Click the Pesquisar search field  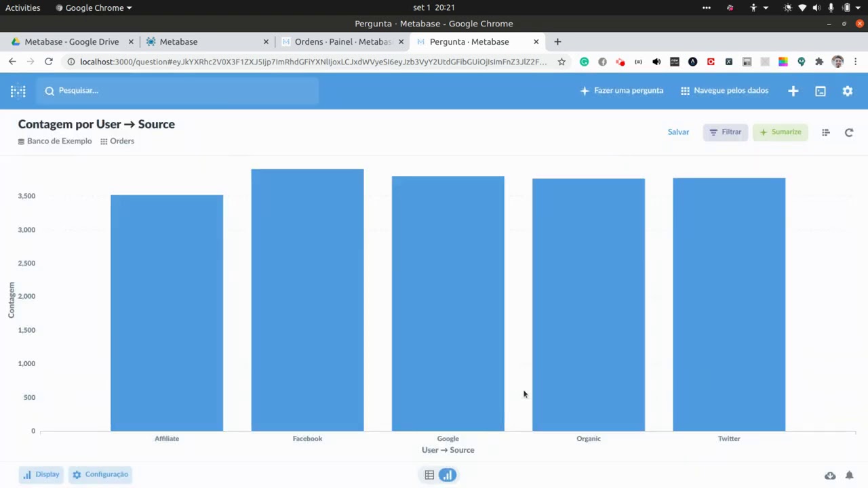(178, 91)
